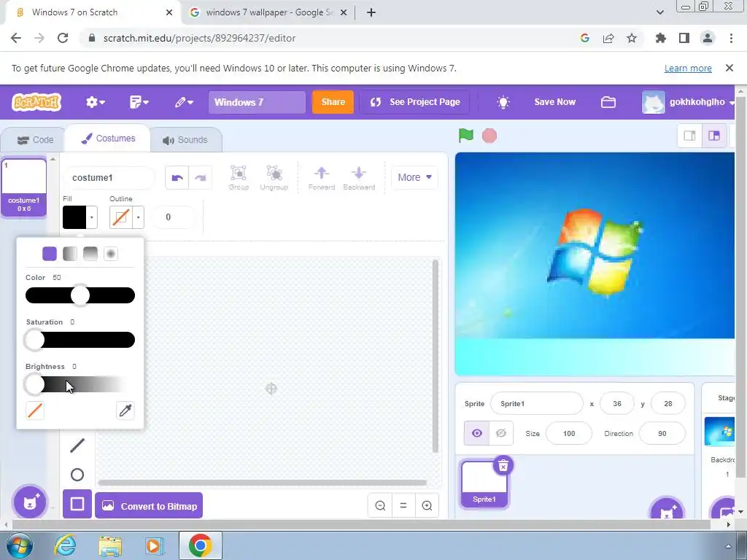The width and height of the screenshot is (747, 560).
Task: Click the Size field 100
Action: (569, 433)
